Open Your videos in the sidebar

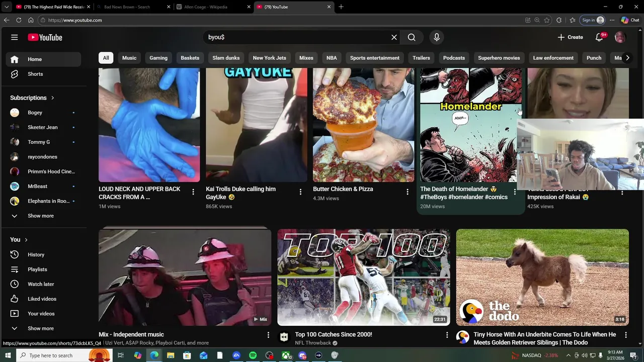[x=43, y=314]
